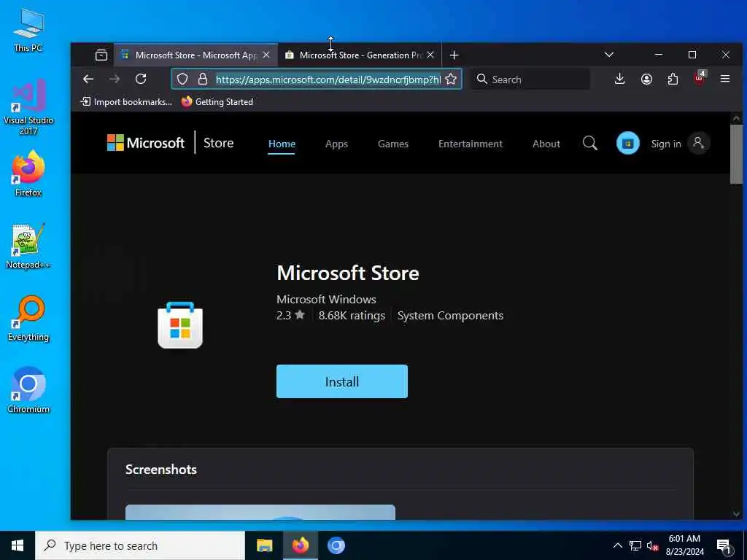Show hidden system tray icons

tap(617, 545)
